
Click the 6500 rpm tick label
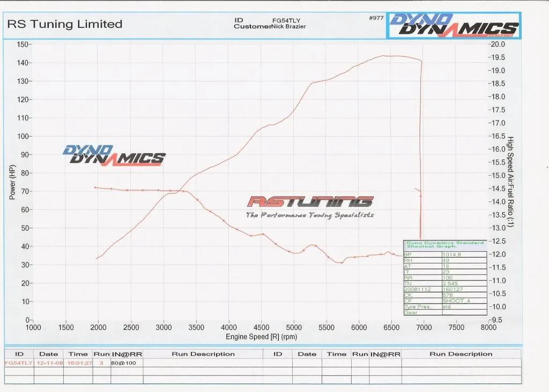pyautogui.click(x=391, y=328)
